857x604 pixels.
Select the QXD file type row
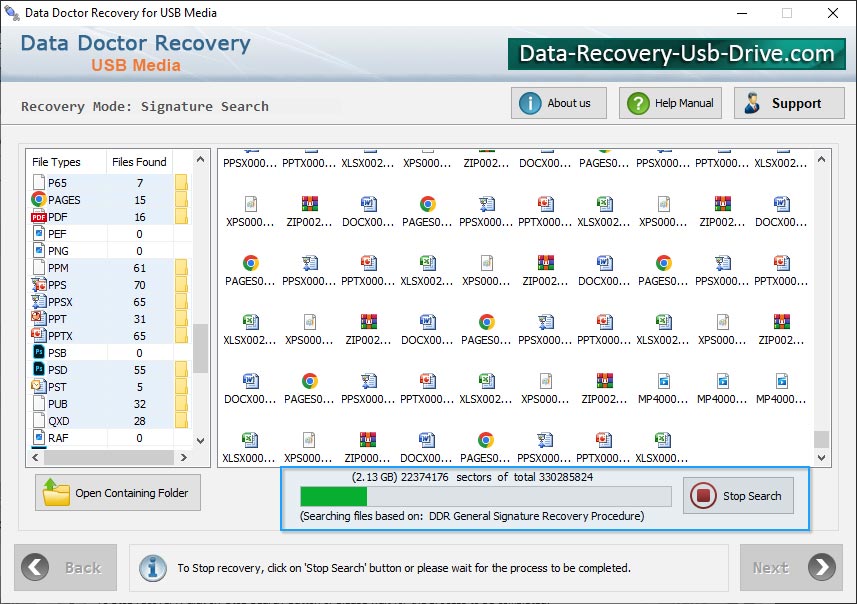(x=108, y=421)
